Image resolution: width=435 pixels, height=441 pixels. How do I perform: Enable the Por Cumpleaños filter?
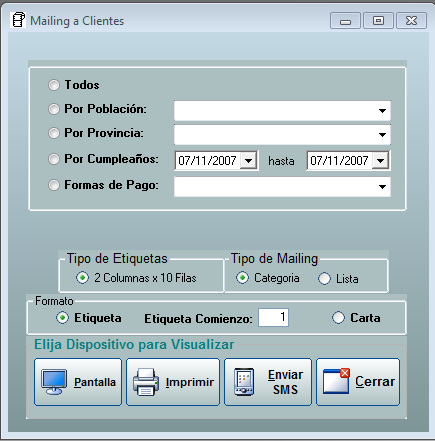point(54,159)
